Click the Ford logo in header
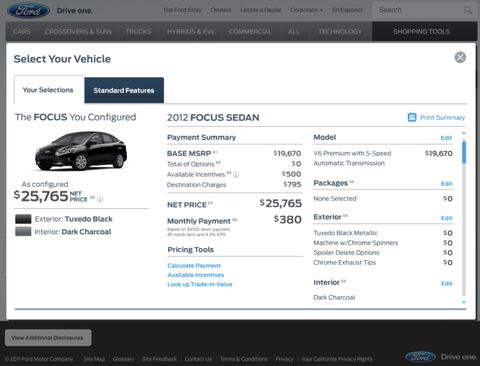 tap(28, 11)
